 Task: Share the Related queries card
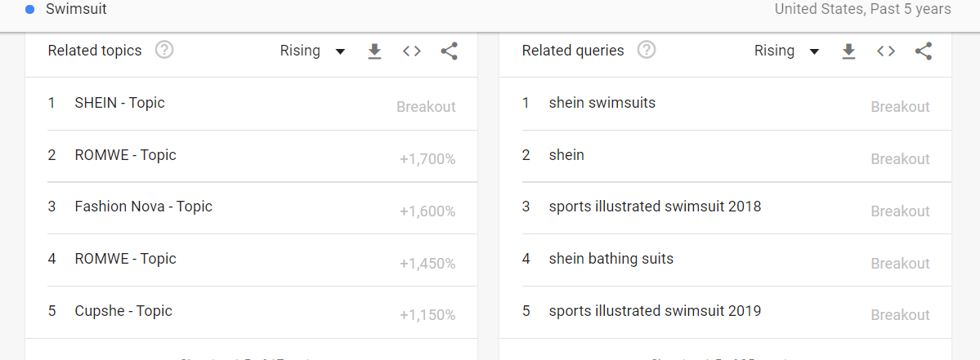click(923, 51)
